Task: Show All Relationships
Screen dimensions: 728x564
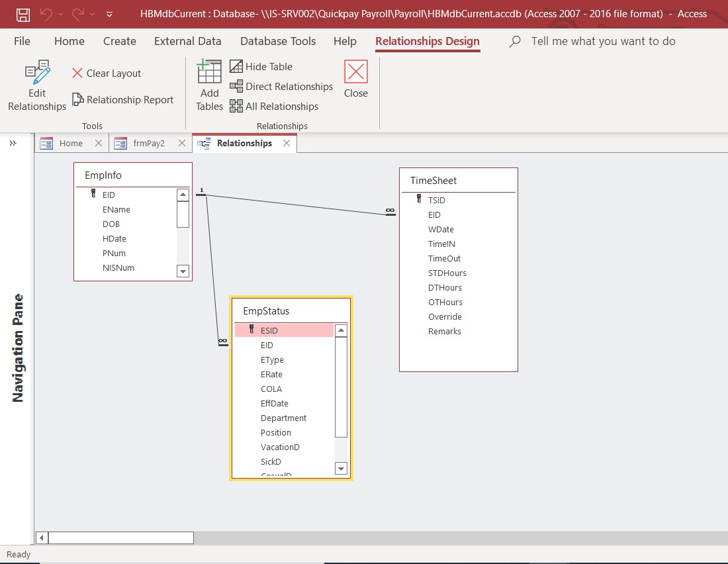Action: coord(274,107)
